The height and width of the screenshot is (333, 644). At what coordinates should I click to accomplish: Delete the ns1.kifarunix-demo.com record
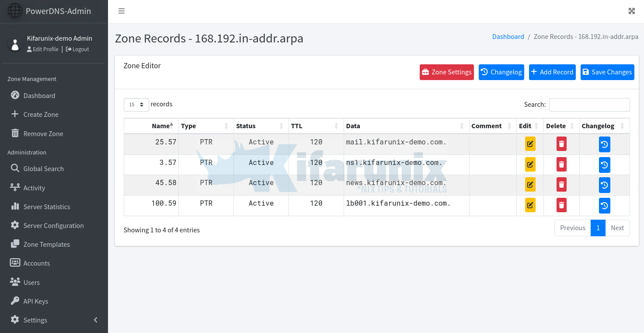562,165
